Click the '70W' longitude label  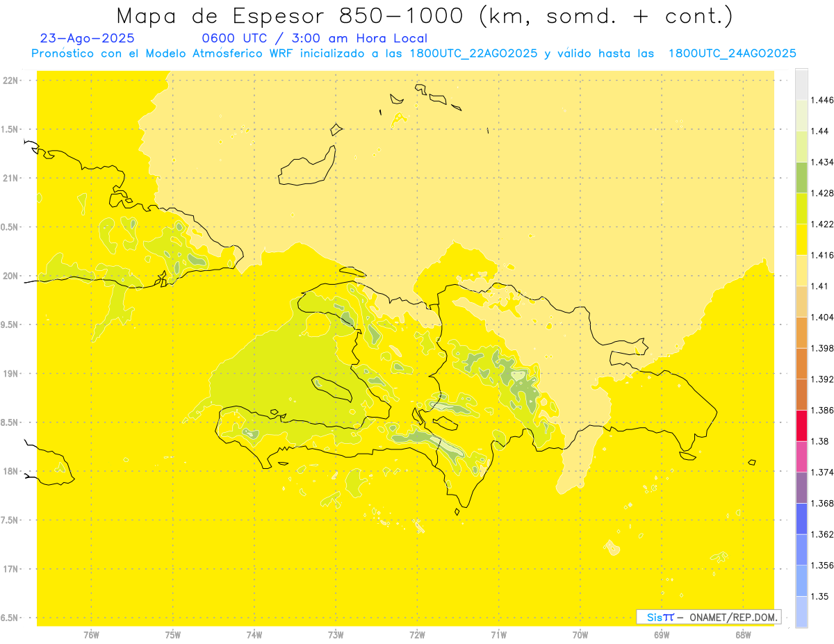pyautogui.click(x=580, y=635)
